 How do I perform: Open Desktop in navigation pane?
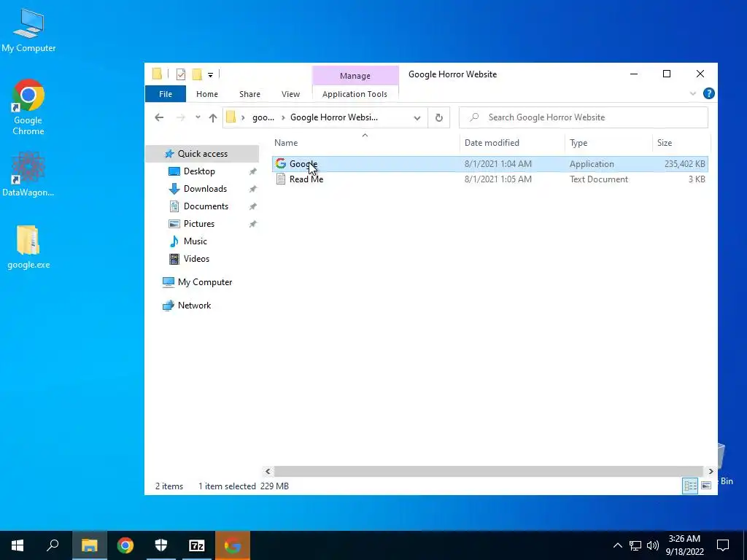coord(199,171)
